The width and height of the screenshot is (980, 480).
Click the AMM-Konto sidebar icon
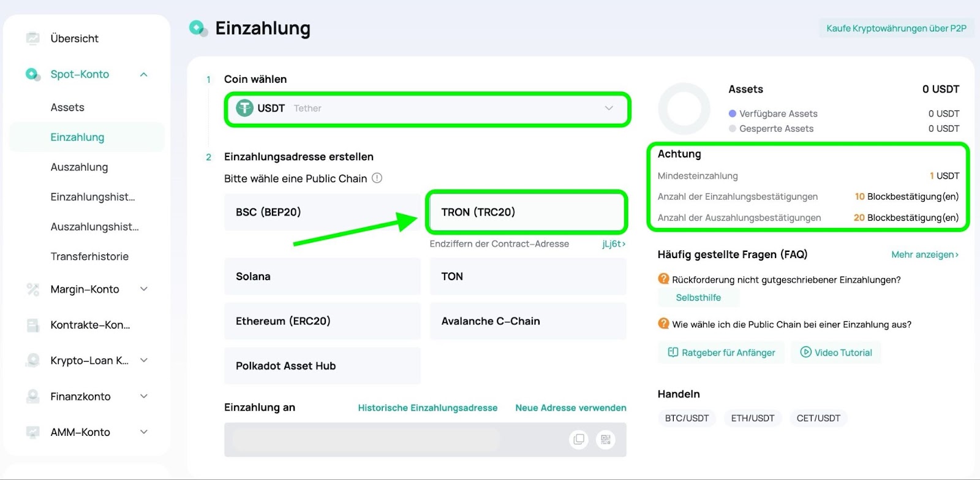(x=33, y=432)
